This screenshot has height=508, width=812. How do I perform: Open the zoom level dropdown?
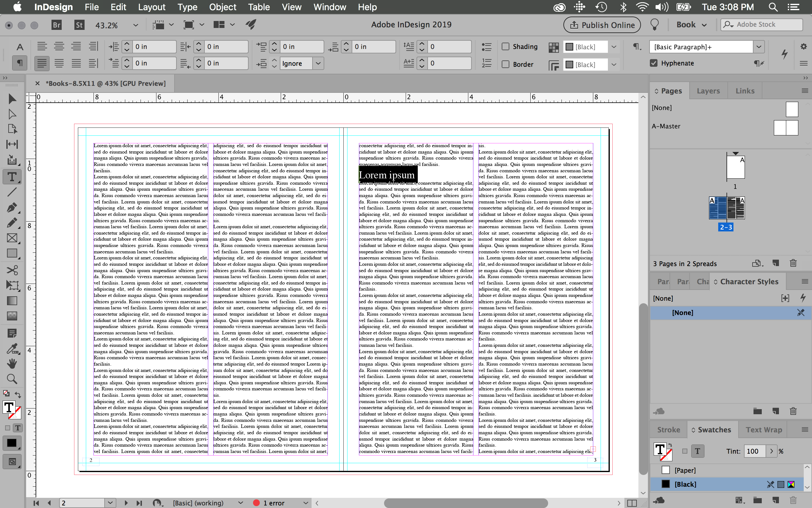[135, 25]
